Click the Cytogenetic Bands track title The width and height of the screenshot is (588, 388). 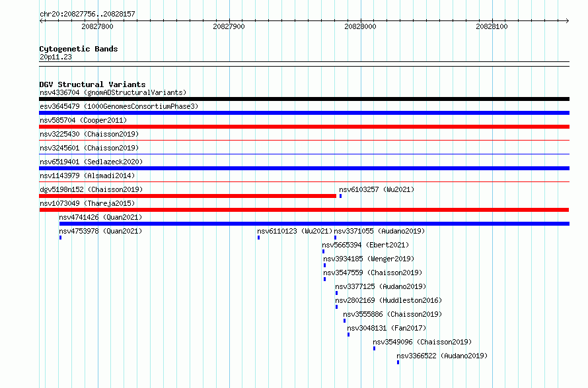(79, 49)
